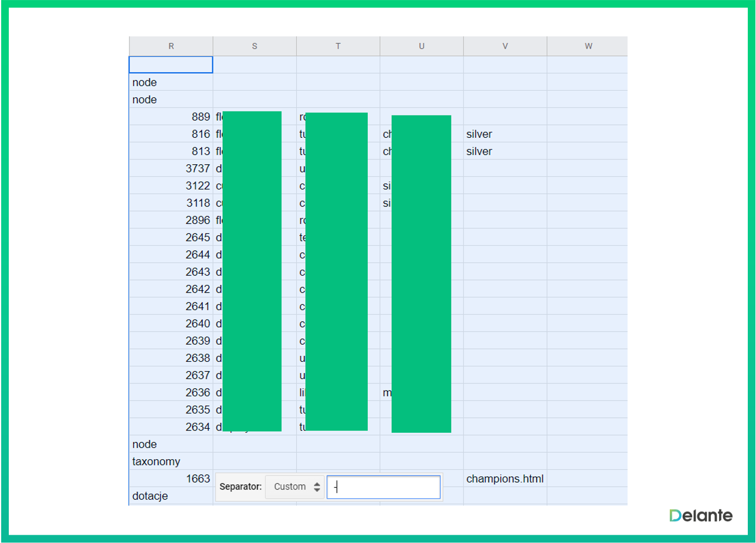Viewport: 756px width, 543px height.
Task: Select column W header
Action: [x=588, y=46]
